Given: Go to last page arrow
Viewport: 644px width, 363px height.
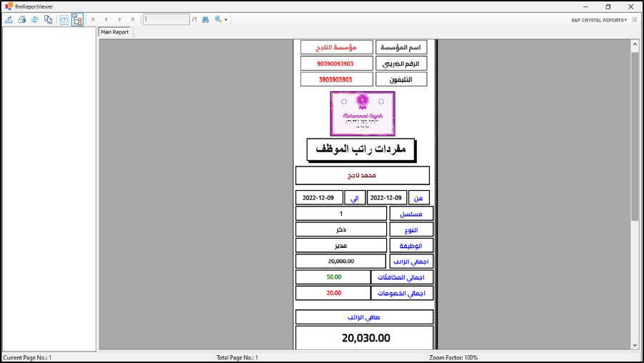Looking at the screenshot, I should (x=133, y=19).
